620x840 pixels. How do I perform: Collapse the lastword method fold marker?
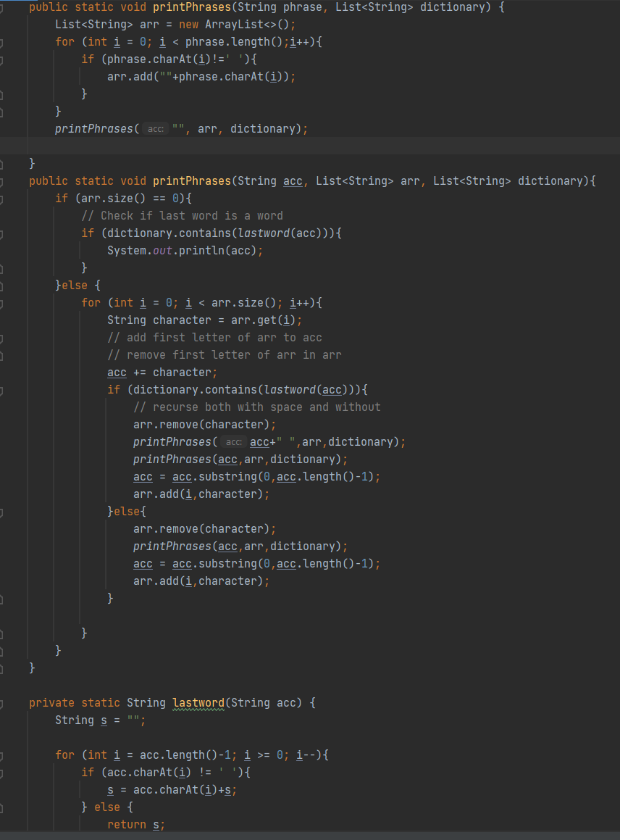click(2, 703)
